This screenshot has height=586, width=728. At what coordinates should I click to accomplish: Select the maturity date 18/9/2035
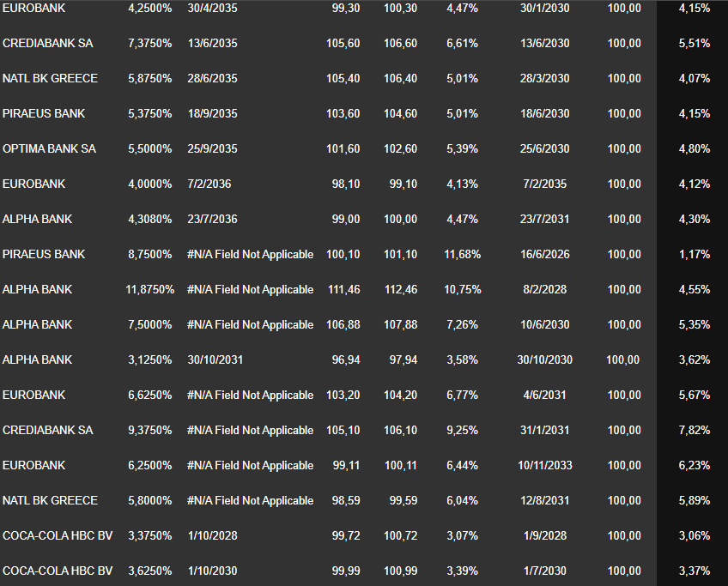tap(212, 114)
